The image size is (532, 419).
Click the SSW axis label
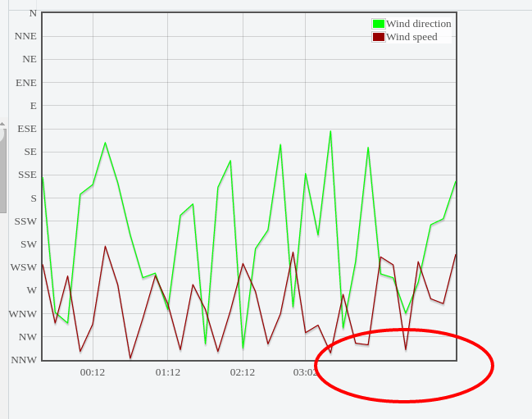coord(25,221)
